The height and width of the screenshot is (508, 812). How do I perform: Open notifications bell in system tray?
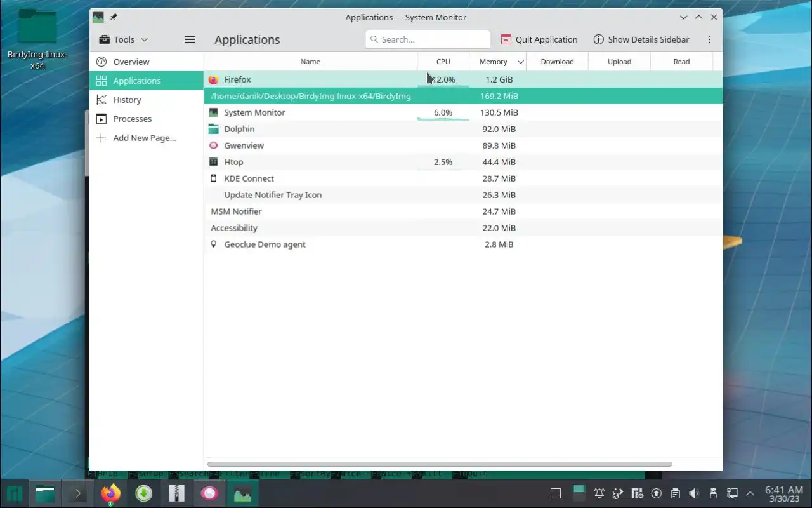tap(599, 493)
